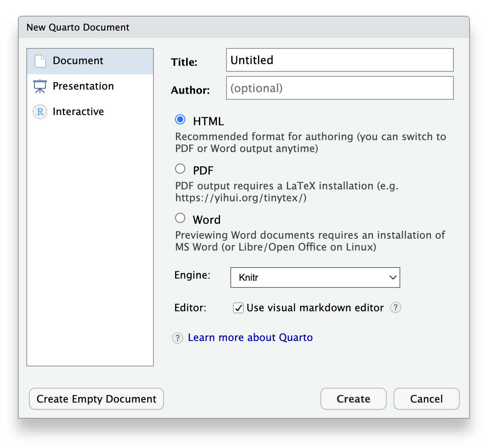The image size is (487, 448).
Task: Click the Cancel button
Action: click(426, 399)
